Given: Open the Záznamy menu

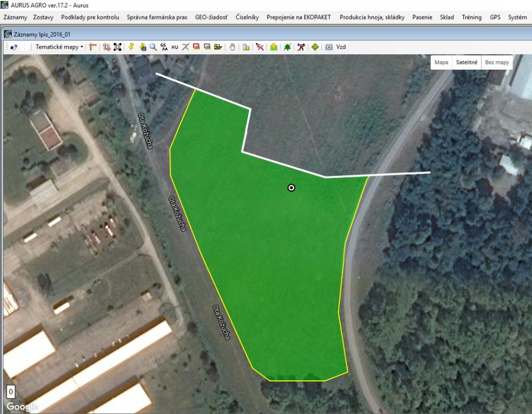Looking at the screenshot, I should [x=15, y=18].
